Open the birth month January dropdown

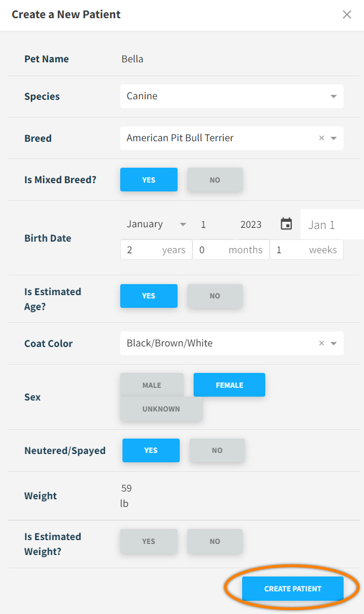(157, 225)
